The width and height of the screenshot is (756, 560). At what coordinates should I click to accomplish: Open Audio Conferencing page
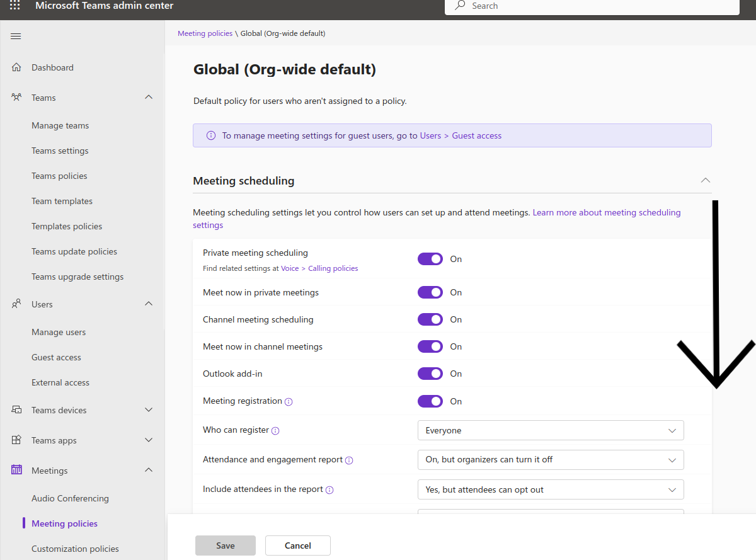click(70, 498)
